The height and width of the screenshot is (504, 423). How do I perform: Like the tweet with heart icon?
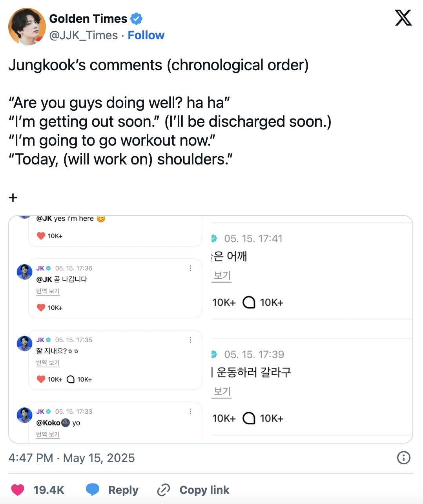coord(18,490)
